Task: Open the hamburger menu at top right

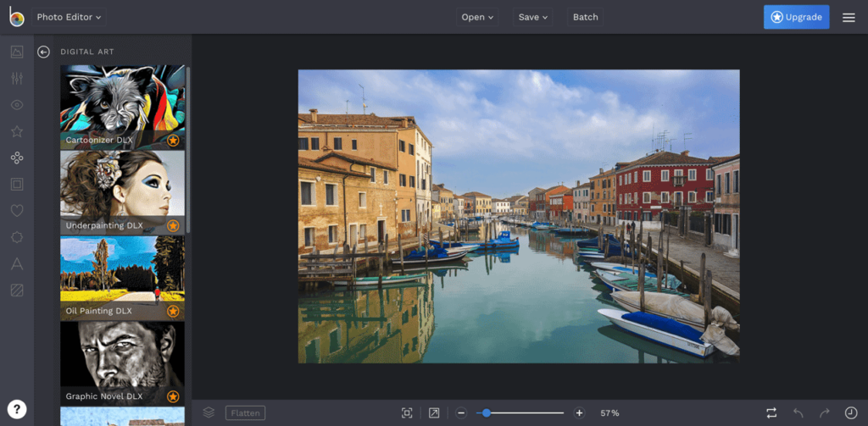Action: pos(849,17)
